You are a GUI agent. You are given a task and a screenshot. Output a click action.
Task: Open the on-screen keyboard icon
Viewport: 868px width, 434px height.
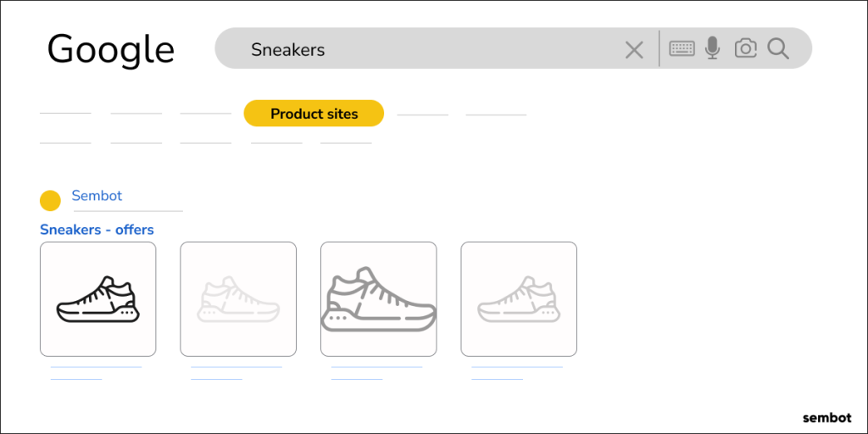(x=682, y=48)
